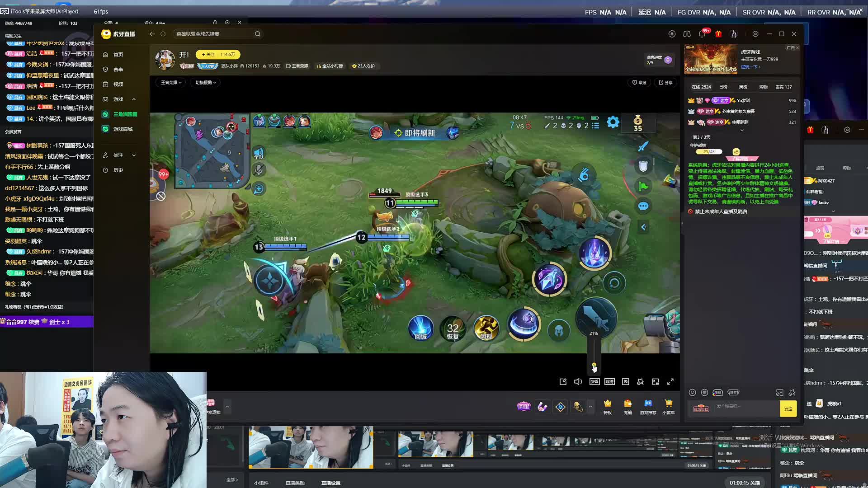Collapse the 游戏 sidebar section
The image size is (868, 488).
(x=134, y=99)
